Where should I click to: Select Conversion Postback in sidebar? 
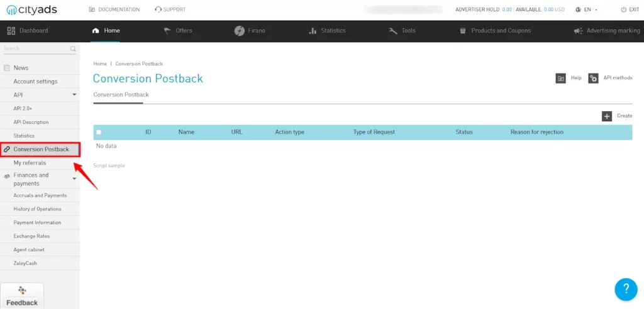click(40, 149)
